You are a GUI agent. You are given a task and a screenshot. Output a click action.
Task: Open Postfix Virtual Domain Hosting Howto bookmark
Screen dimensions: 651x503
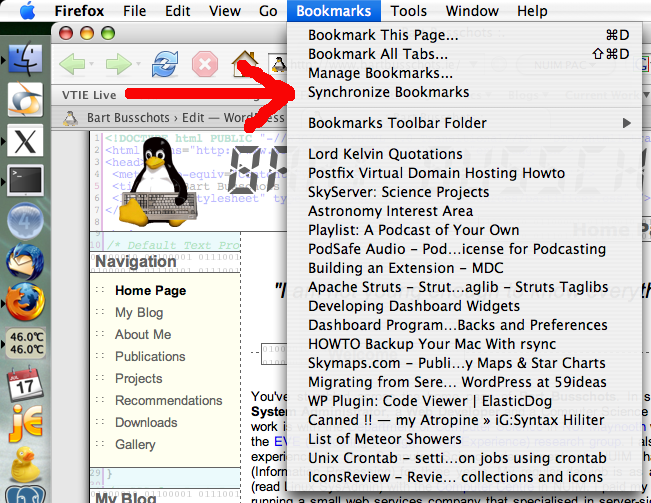pyautogui.click(x=465, y=173)
